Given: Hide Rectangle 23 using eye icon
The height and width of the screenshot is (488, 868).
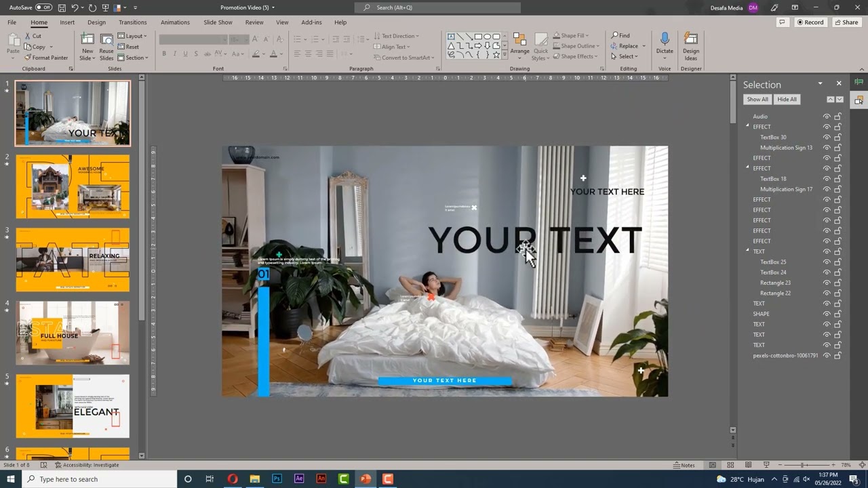Looking at the screenshot, I should point(827,283).
